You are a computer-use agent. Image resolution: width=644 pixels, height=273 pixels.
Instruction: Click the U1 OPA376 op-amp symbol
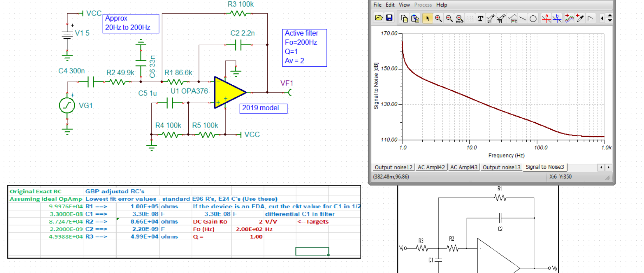tap(230, 92)
